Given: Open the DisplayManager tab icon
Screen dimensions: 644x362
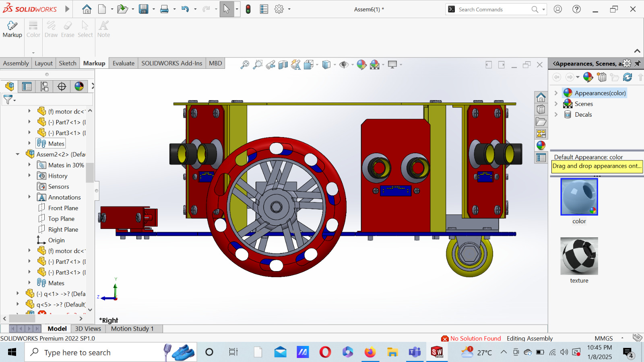Looking at the screenshot, I should click(x=79, y=86).
